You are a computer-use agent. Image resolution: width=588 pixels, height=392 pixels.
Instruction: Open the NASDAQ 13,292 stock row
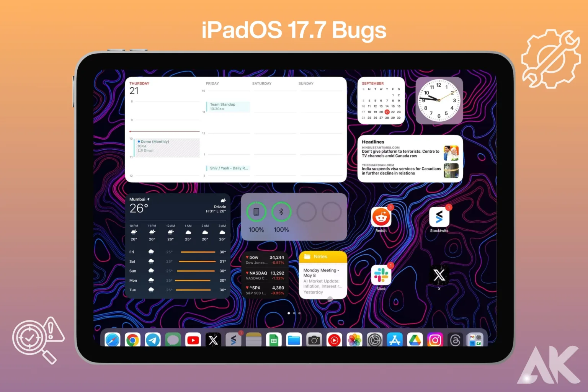(x=265, y=276)
